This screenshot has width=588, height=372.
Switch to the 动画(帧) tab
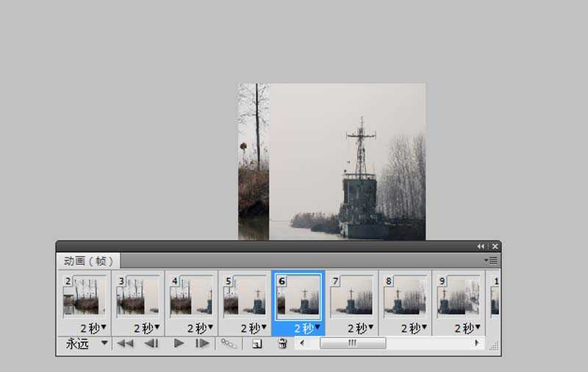[88, 261]
